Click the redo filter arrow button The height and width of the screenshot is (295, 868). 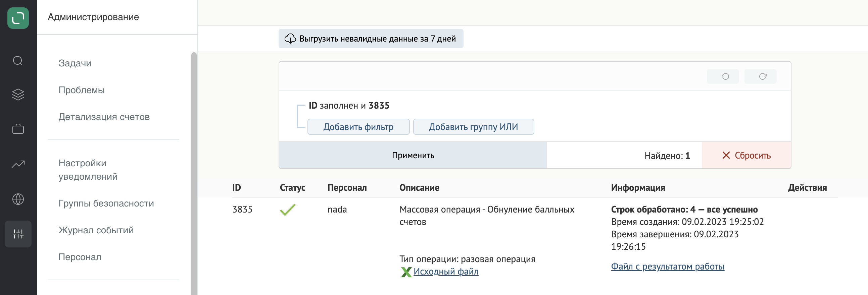coord(761,76)
